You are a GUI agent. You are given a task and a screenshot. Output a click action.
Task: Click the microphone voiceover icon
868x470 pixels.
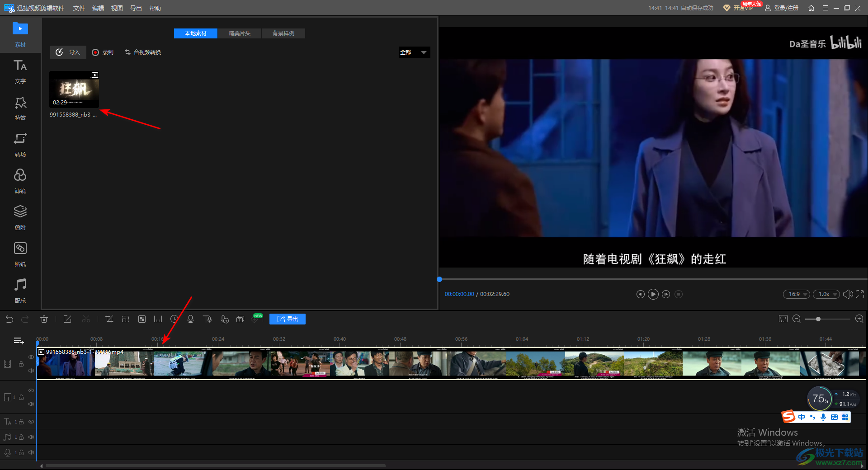click(190, 319)
